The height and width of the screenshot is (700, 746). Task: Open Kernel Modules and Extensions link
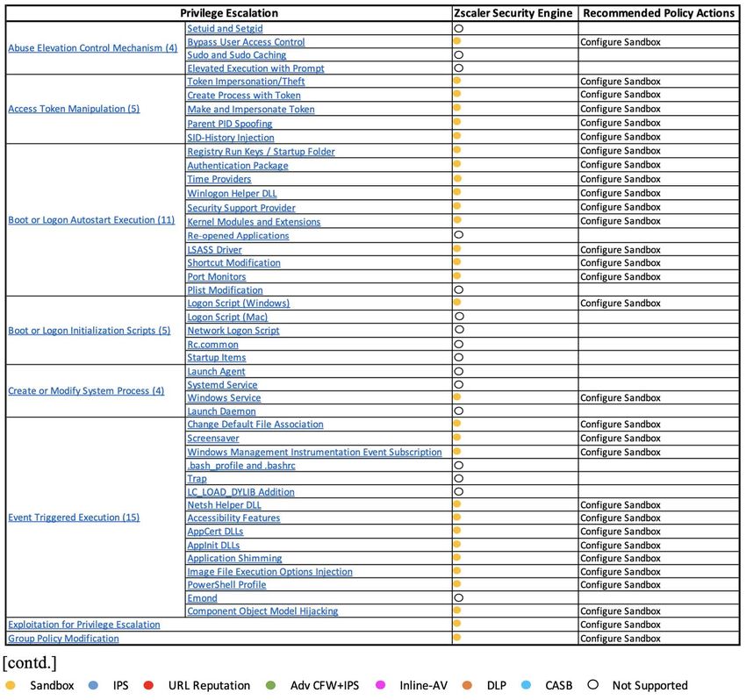254,222
